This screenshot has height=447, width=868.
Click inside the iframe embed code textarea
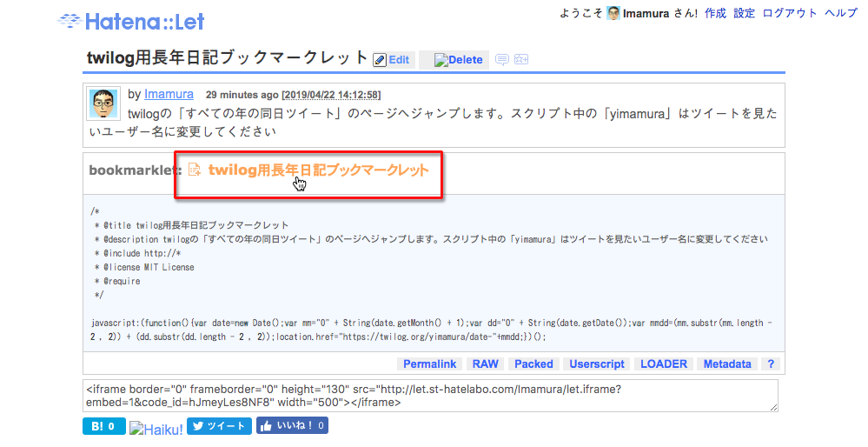tap(431, 396)
